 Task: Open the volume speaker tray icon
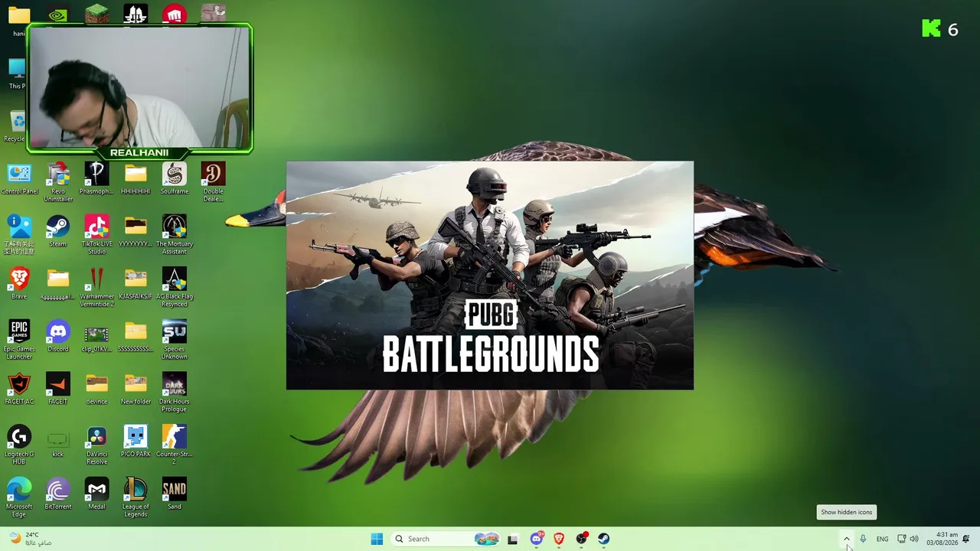[x=913, y=539]
